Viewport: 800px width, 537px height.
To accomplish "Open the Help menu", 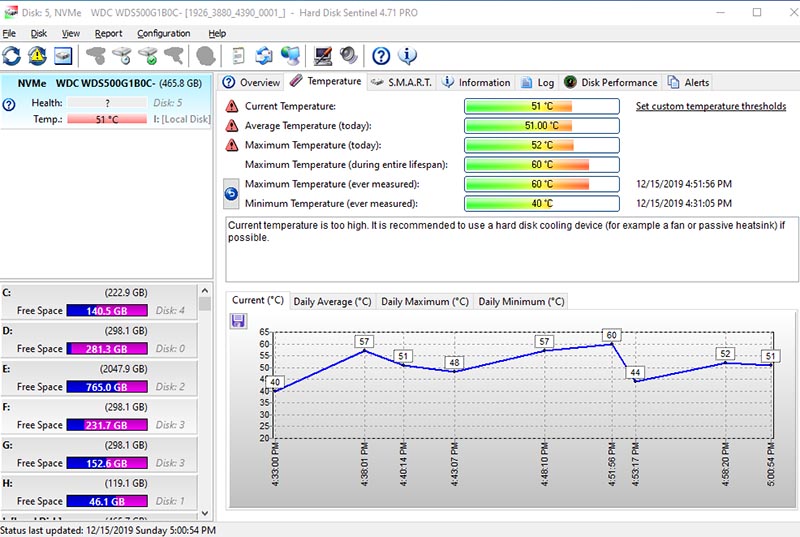I will pyautogui.click(x=217, y=33).
